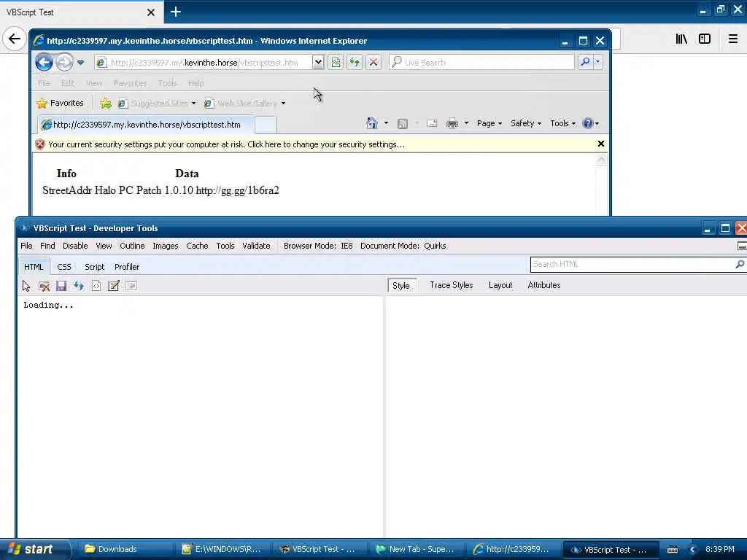
Task: Click the Live Search input field
Action: click(481, 63)
